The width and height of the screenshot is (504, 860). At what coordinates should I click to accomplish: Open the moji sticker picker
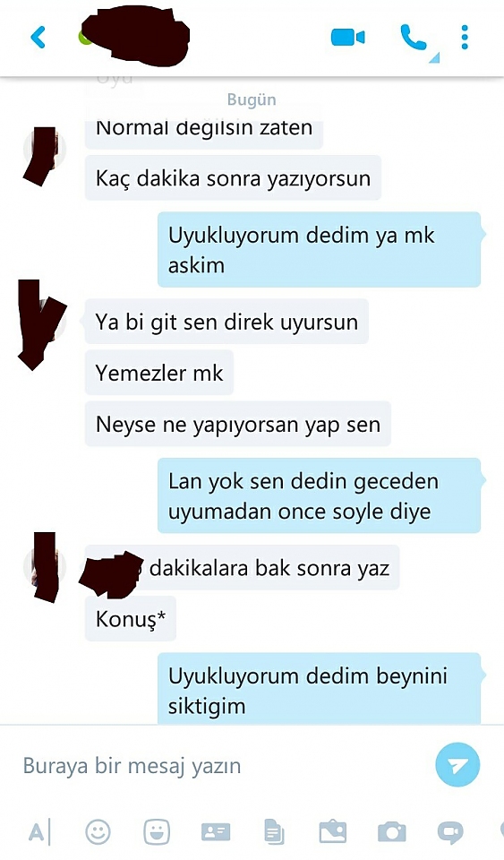pos(157,832)
